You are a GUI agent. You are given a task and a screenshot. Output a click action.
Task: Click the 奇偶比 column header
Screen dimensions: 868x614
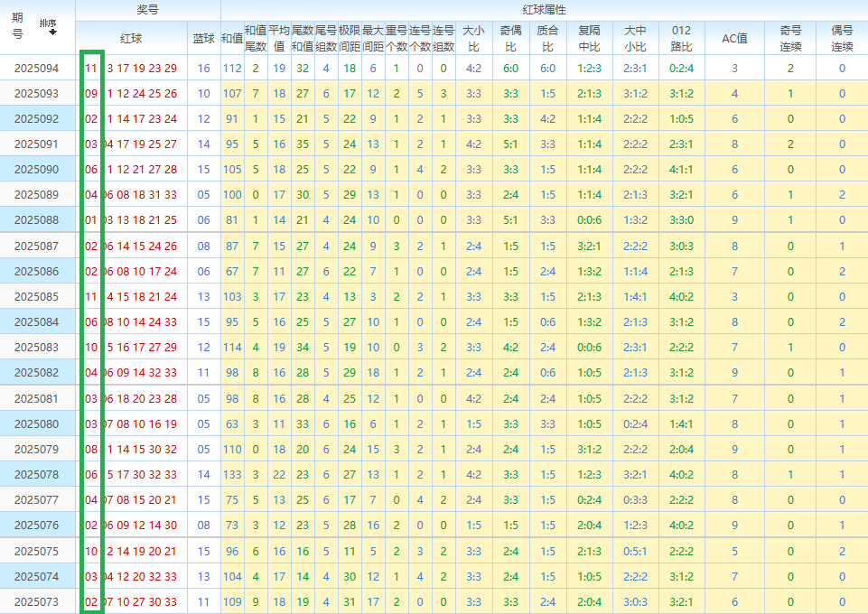[x=510, y=38]
